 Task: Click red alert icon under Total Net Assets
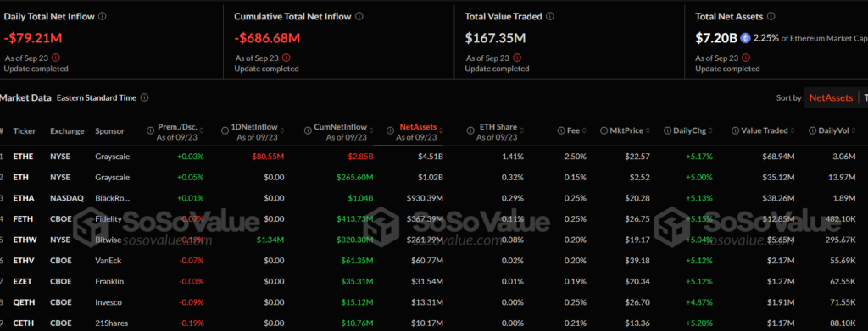[746, 58]
